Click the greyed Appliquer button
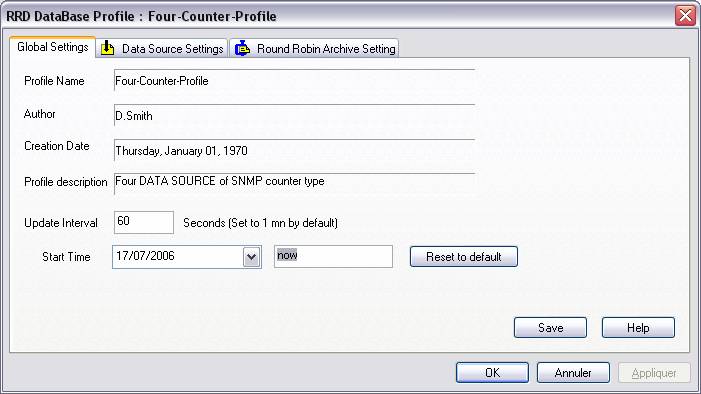The width and height of the screenshot is (701, 394). [654, 373]
